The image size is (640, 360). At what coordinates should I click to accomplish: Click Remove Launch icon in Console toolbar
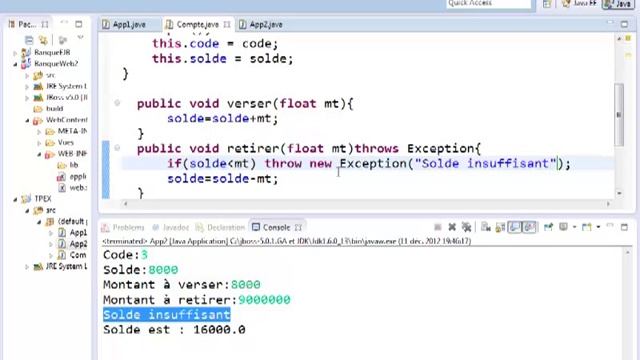point(452,227)
